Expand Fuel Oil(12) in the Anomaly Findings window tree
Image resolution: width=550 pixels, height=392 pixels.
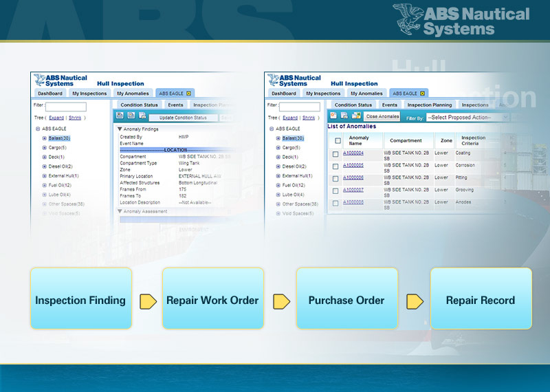pos(44,185)
